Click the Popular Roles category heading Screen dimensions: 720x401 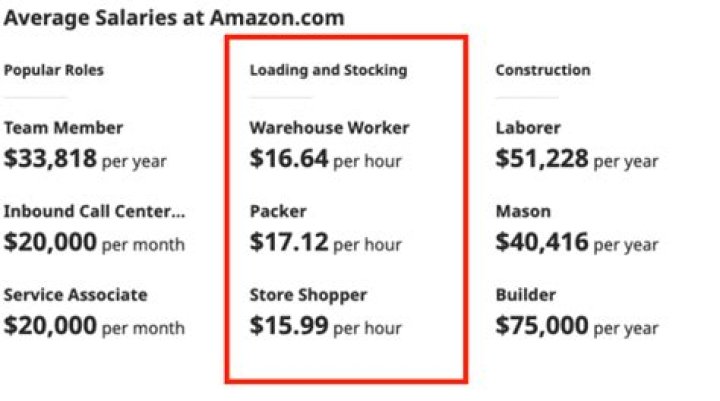(x=54, y=70)
